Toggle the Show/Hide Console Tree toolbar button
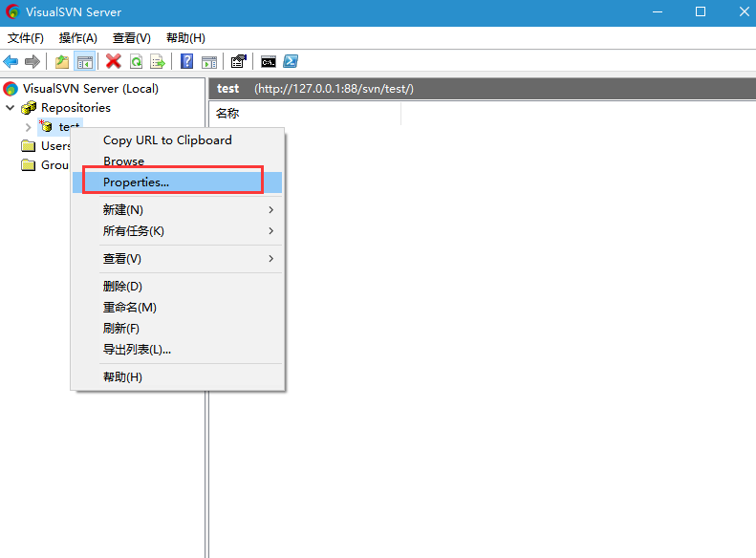 click(85, 62)
